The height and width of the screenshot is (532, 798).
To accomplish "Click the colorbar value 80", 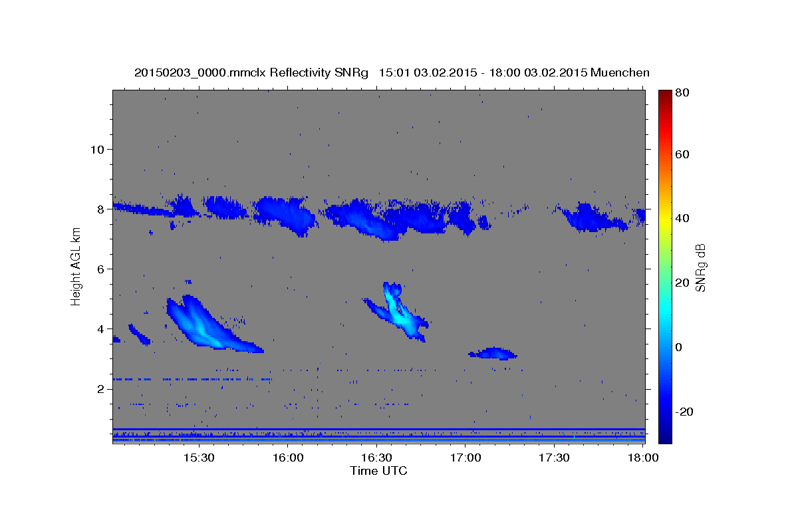I will [682, 93].
